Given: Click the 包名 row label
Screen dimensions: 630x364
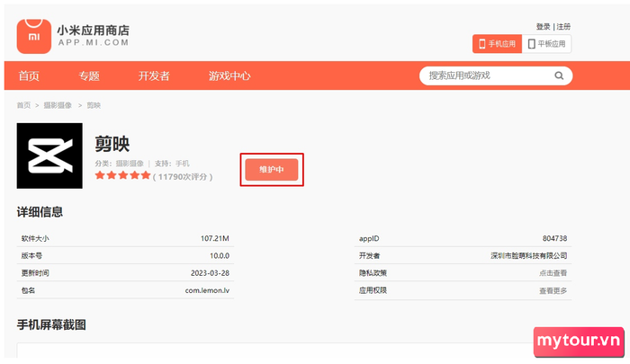Looking at the screenshot, I should [x=28, y=290].
